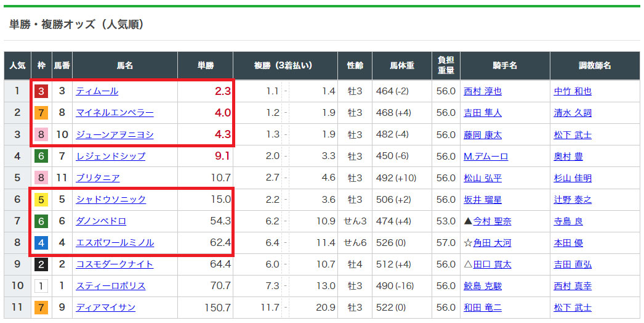Viewport: 644px width, 323px height.
Task: Open the エスポワールミノル horse link
Action: pyautogui.click(x=115, y=243)
